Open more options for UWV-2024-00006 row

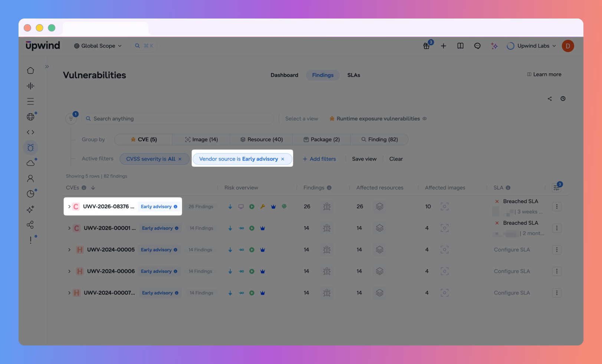pyautogui.click(x=557, y=271)
